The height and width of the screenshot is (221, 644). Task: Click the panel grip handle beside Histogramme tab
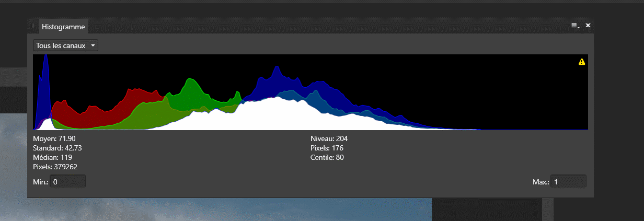(33, 26)
